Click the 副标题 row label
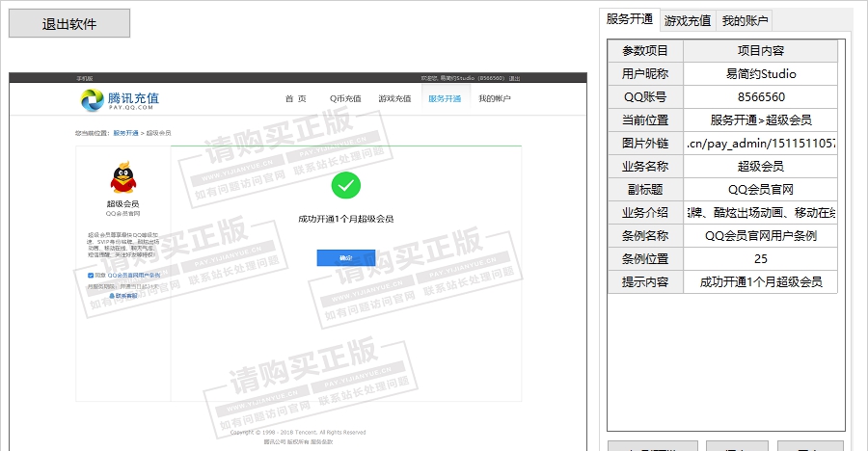This screenshot has width=868, height=451. point(645,189)
